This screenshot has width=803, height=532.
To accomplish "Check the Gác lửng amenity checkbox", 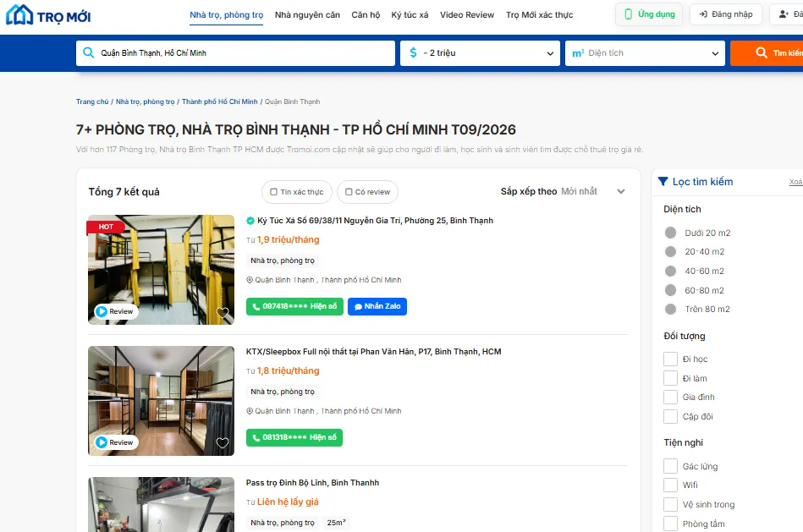I will click(670, 466).
